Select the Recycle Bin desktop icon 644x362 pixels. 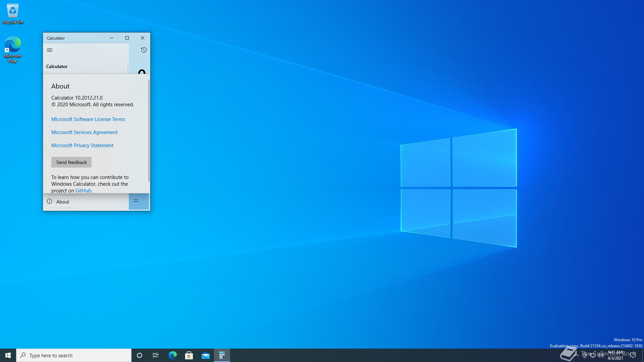(x=13, y=14)
